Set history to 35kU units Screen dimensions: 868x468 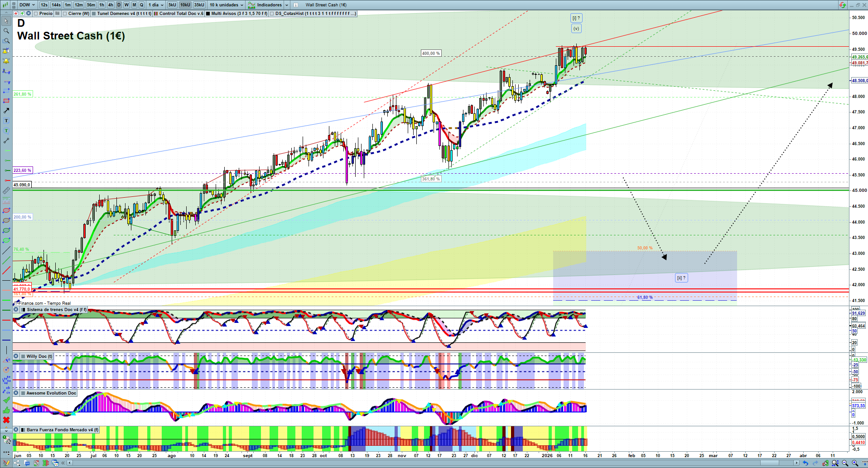[199, 5]
